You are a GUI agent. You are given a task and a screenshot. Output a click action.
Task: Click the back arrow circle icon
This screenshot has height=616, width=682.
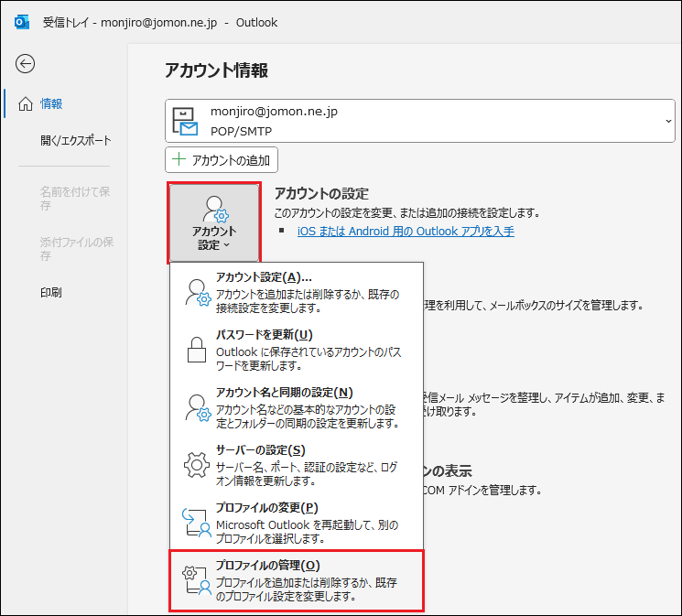coord(26,63)
